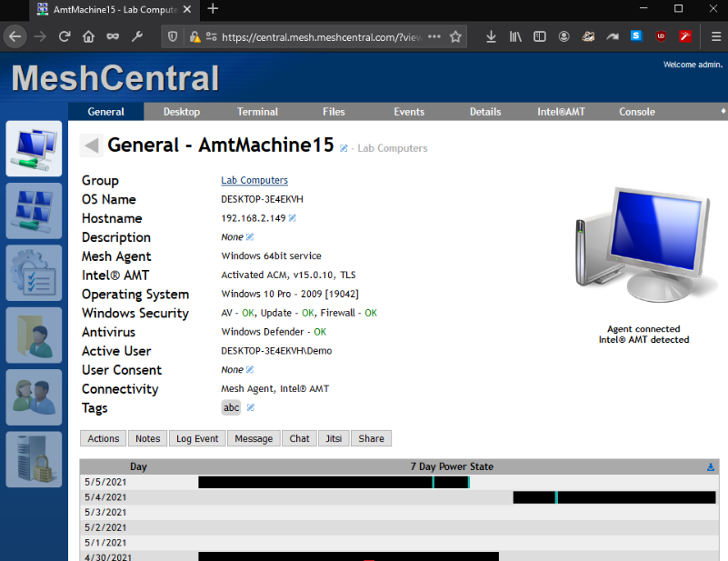Open the Lab Computers group link

point(254,180)
